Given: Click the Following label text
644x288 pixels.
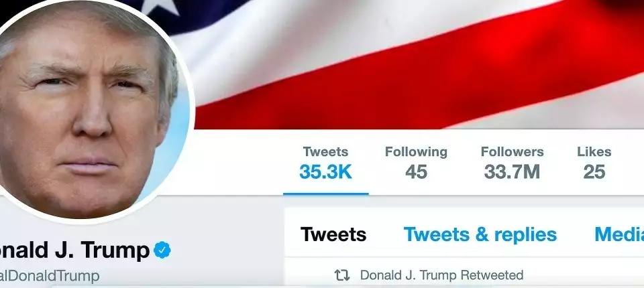Looking at the screenshot, I should pyautogui.click(x=416, y=152).
